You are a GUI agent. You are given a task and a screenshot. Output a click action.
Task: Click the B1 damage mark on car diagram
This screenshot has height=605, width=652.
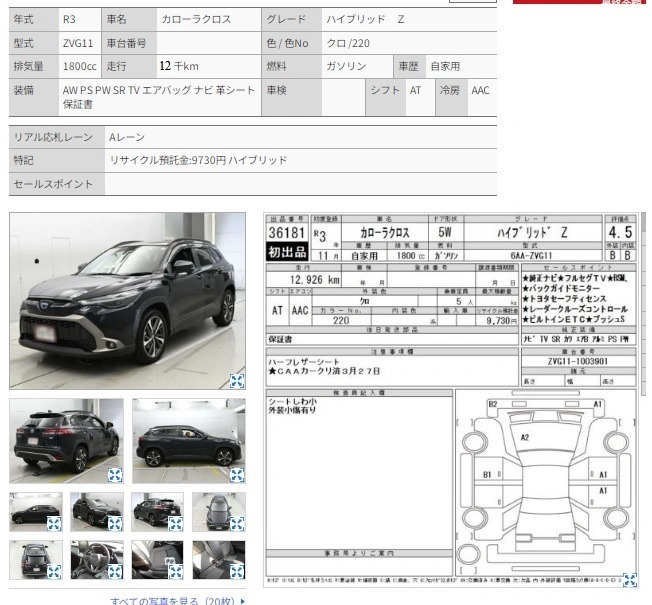[487, 474]
